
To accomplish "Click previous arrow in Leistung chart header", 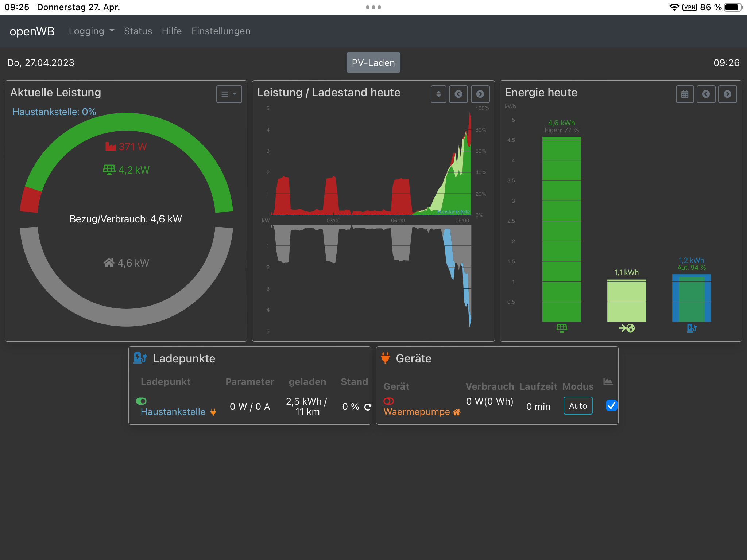I will pyautogui.click(x=458, y=94).
